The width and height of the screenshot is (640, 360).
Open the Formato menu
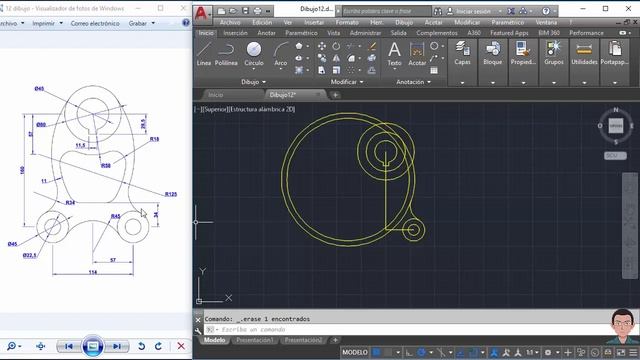pyautogui.click(x=347, y=22)
